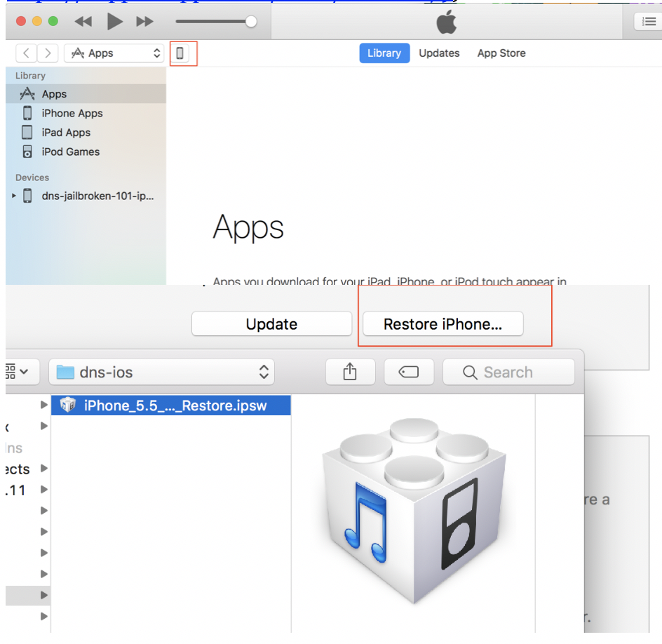The image size is (662, 644).
Task: Open the Apps media type dropdown
Action: (x=114, y=53)
